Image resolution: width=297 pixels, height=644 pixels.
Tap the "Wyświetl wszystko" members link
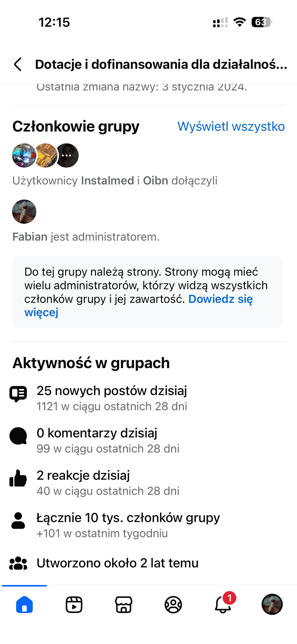click(231, 126)
